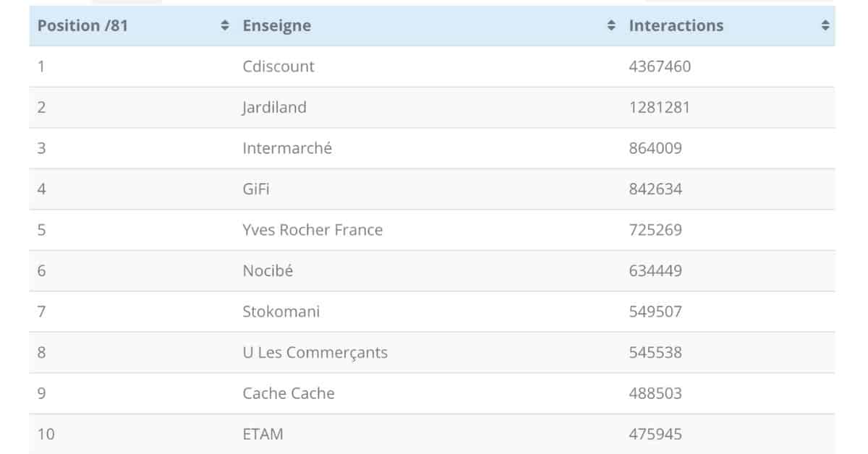Click the interactions value 475945
The width and height of the screenshot is (868, 454).
point(655,434)
